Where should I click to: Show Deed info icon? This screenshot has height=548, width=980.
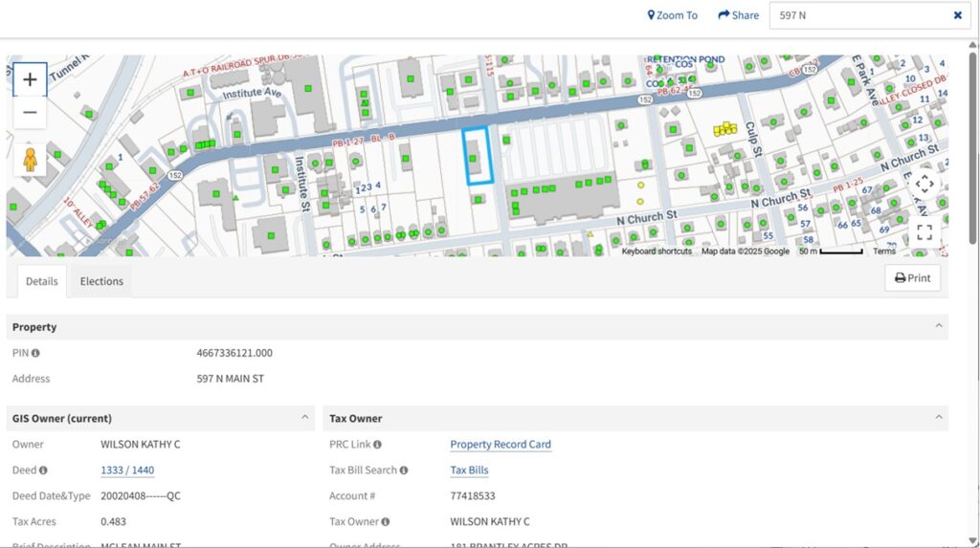[x=43, y=470]
